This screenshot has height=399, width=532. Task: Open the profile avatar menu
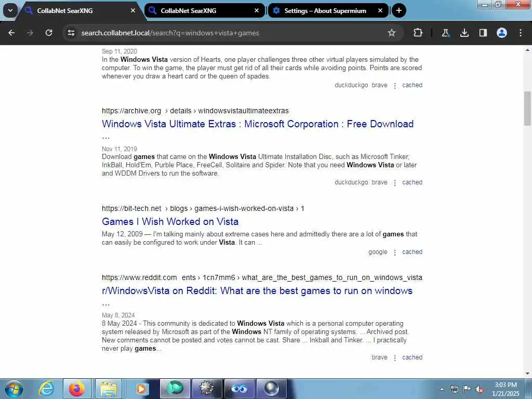click(x=502, y=33)
